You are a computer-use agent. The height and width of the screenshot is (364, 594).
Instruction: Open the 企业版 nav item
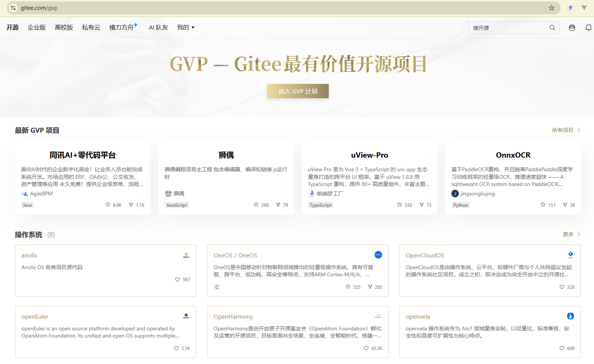tap(37, 28)
